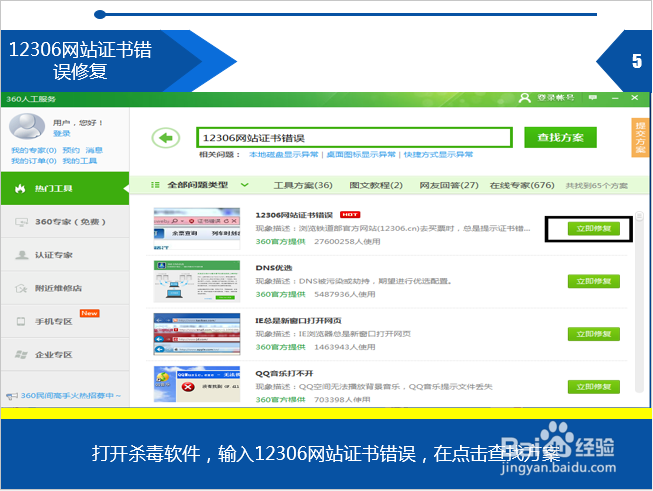Screen dimensions: 653x491
Task: Open related question 桌面图标显示异常
Action: [x=361, y=155]
